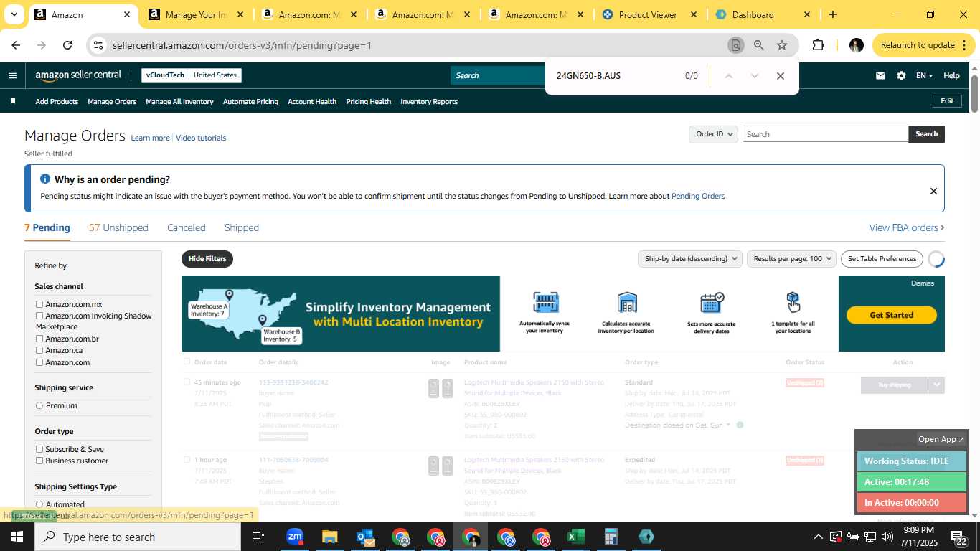Check the Amazon.com sales channel
The height and width of the screenshot is (551, 980).
click(39, 362)
